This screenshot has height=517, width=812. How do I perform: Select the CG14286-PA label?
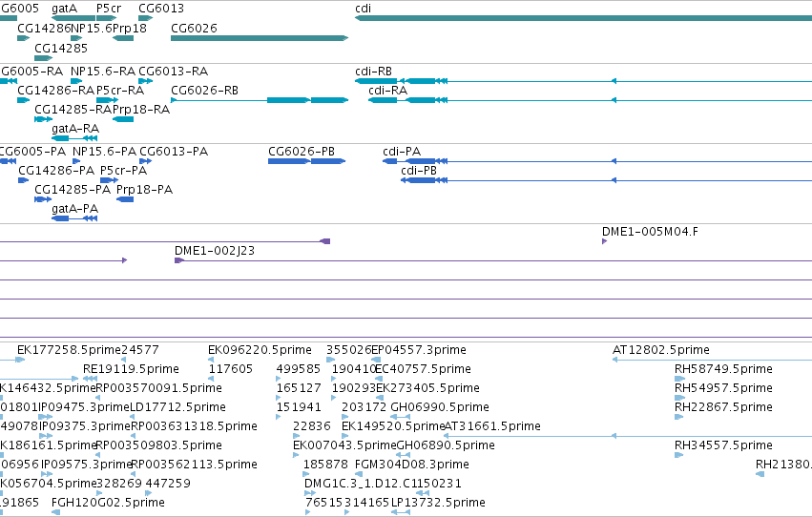[56, 170]
